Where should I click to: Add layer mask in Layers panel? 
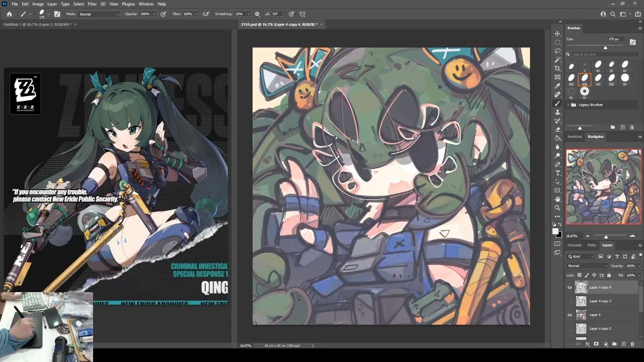[x=596, y=344]
